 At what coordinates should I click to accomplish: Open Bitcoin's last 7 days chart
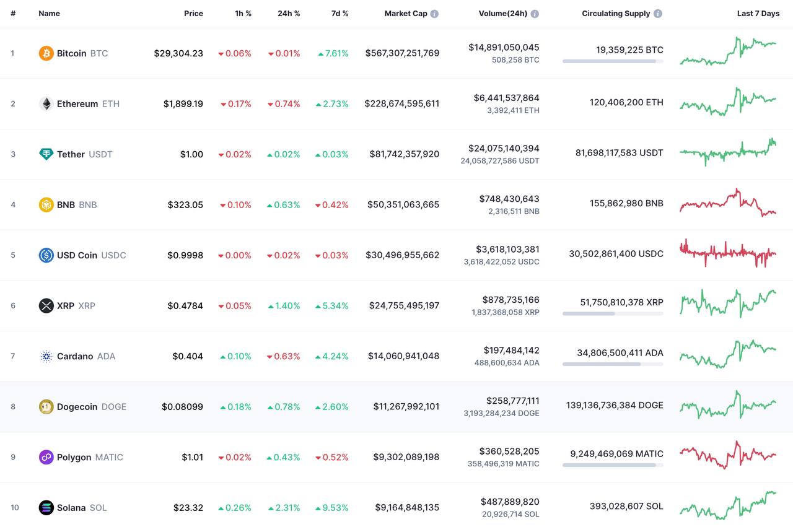click(727, 52)
